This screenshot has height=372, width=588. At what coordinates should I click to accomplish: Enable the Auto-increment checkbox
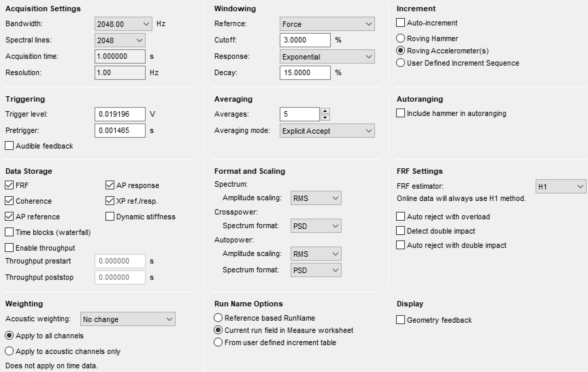pyautogui.click(x=401, y=23)
